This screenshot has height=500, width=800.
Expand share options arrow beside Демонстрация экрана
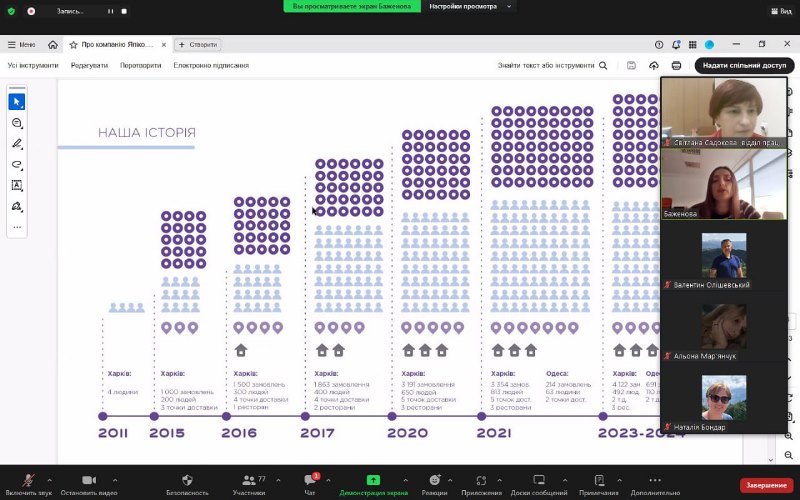coord(405,480)
